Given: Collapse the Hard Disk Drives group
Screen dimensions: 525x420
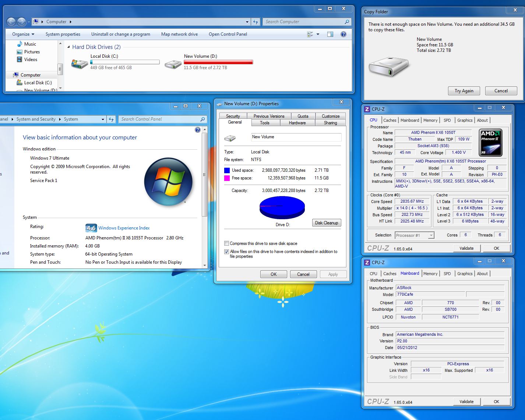Looking at the screenshot, I should click(69, 47).
